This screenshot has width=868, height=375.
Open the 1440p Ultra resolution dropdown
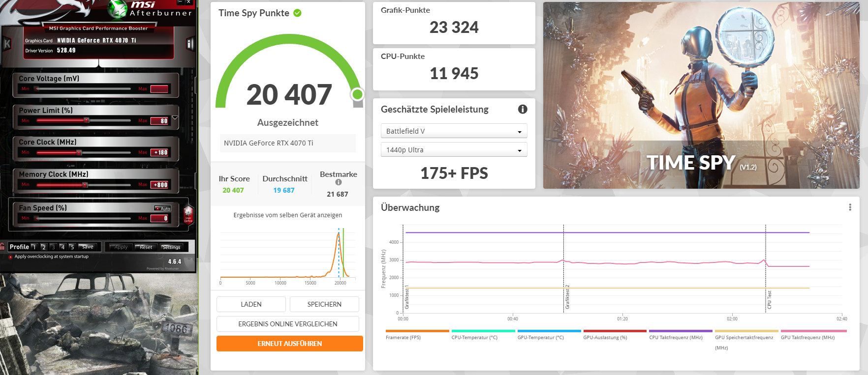coord(454,150)
